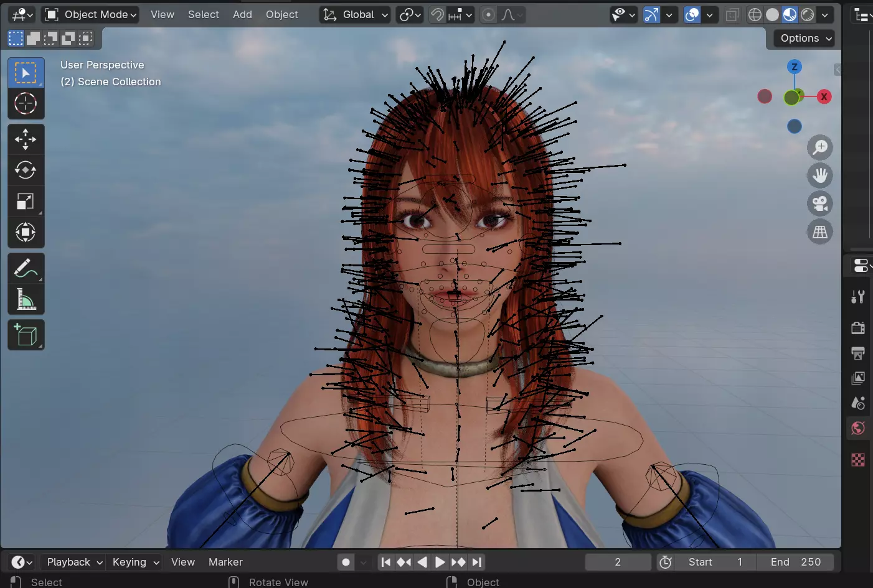Open the Options dropdown
This screenshot has width=873, height=588.
tap(806, 39)
